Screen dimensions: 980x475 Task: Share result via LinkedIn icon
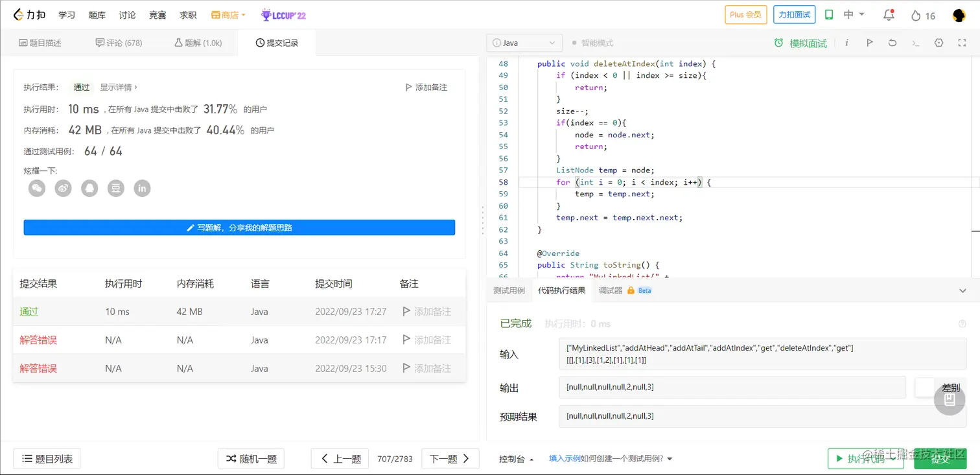coord(142,188)
